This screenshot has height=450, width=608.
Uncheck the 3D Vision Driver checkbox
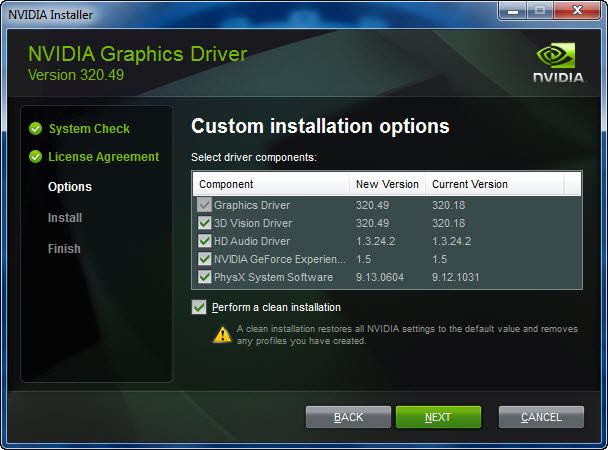(204, 223)
